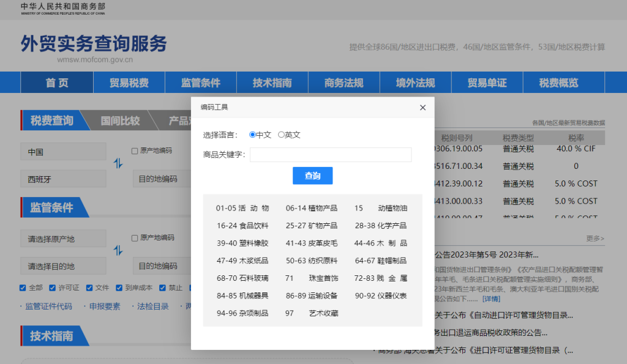Open 监管条件 nav item
This screenshot has width=627, height=364.
201,83
